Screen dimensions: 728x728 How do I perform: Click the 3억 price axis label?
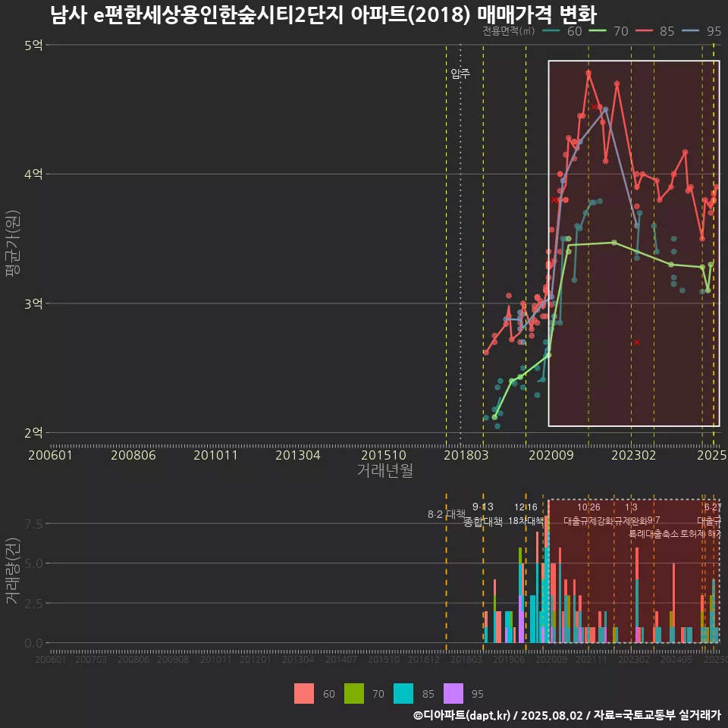pyautogui.click(x=33, y=303)
